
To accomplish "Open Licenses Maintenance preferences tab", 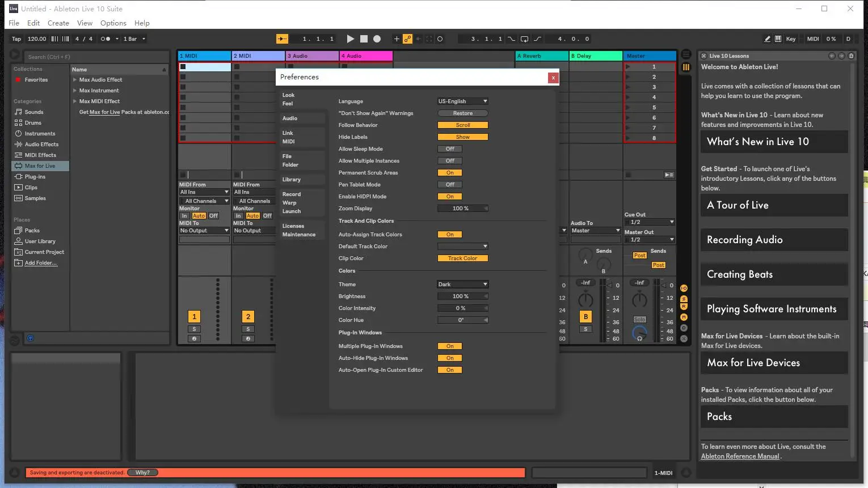I will pyautogui.click(x=302, y=230).
